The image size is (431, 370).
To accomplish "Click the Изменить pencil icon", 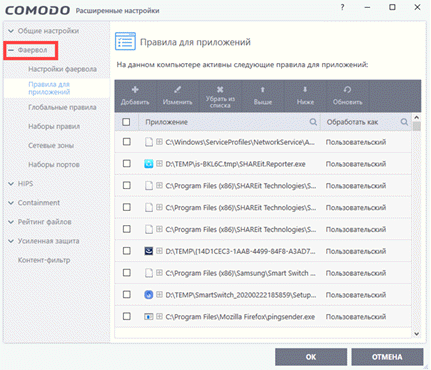I will 177,89.
